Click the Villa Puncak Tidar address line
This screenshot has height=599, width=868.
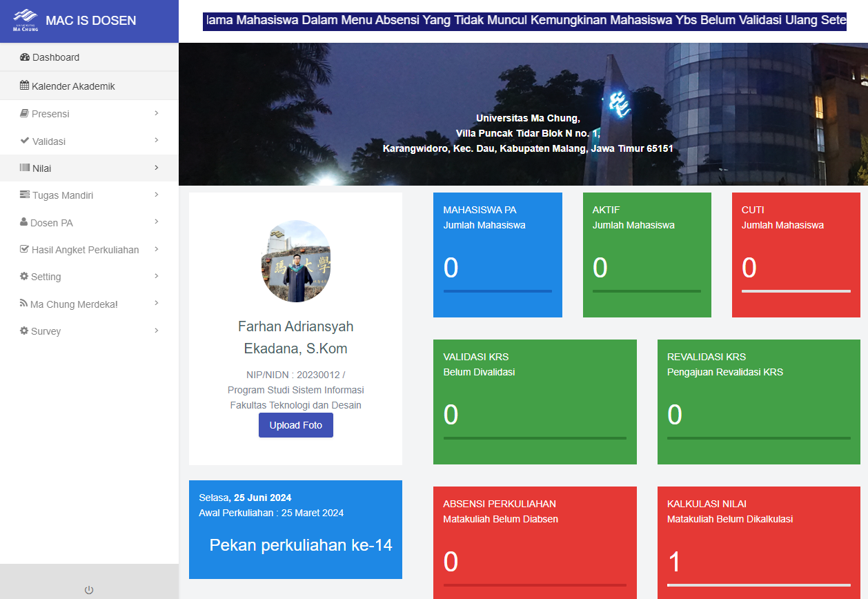[528, 133]
